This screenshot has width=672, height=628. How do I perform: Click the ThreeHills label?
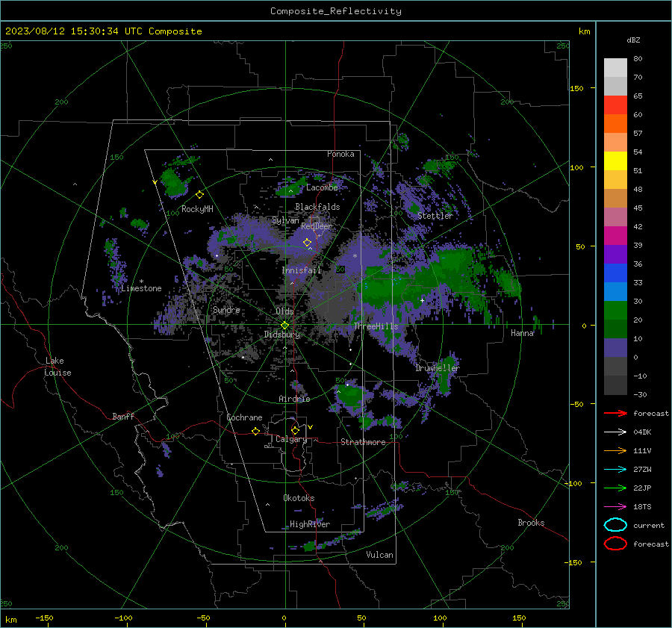(x=376, y=326)
